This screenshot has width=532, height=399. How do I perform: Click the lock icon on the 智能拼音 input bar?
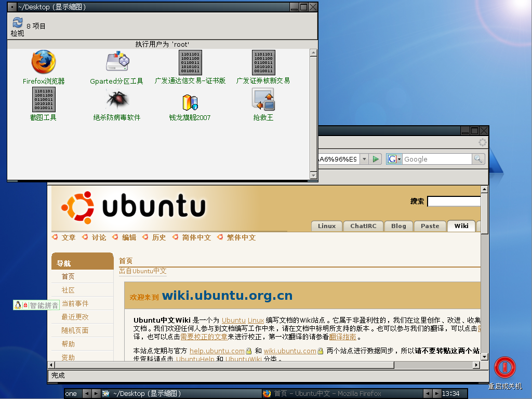pyautogui.click(x=25, y=305)
